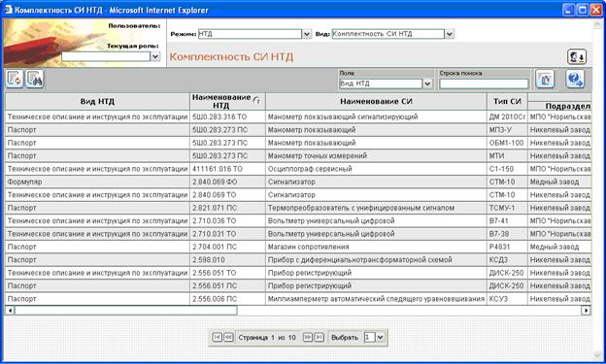Select Миллиамперметр автоматический следящего уравновешивания cell
The image size is (606, 364).
(376, 299)
